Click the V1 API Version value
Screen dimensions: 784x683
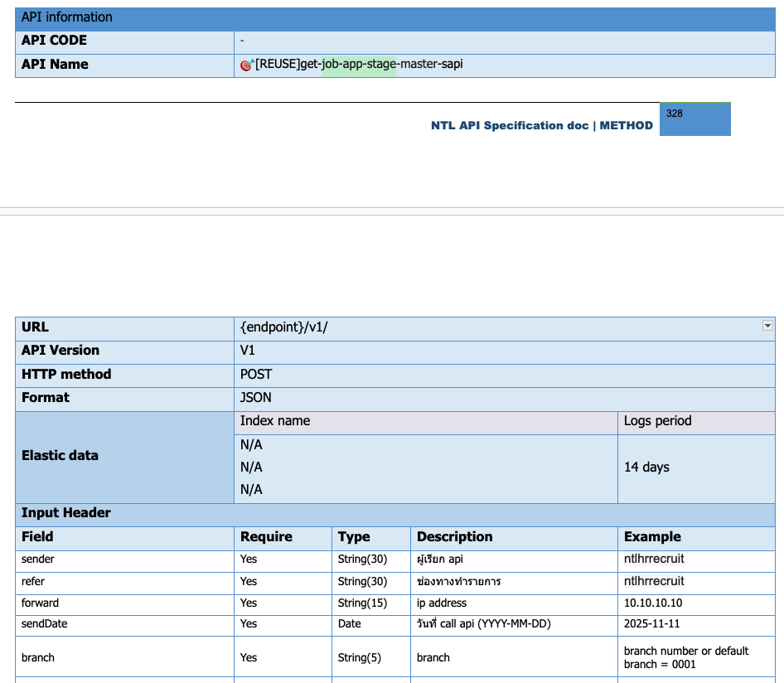248,351
